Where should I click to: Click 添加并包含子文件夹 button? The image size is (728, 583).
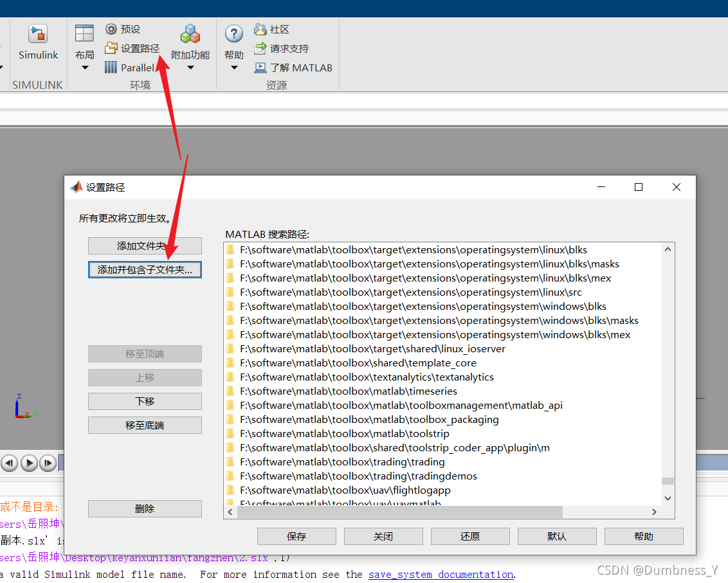point(145,270)
